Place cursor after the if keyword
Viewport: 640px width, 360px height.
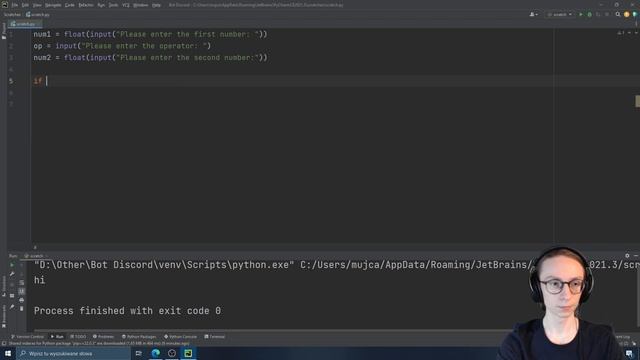47,81
